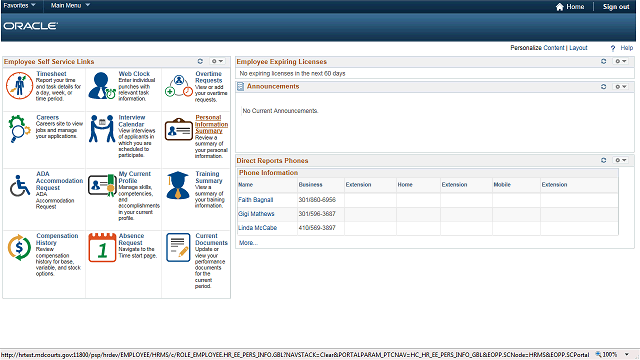Refresh the Direct Reports Phones pagelet

603,160
